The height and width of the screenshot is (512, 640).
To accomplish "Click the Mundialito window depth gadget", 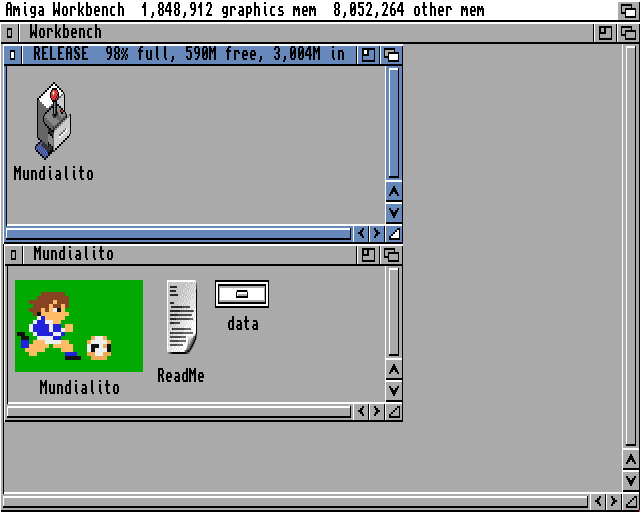I will click(x=391, y=255).
